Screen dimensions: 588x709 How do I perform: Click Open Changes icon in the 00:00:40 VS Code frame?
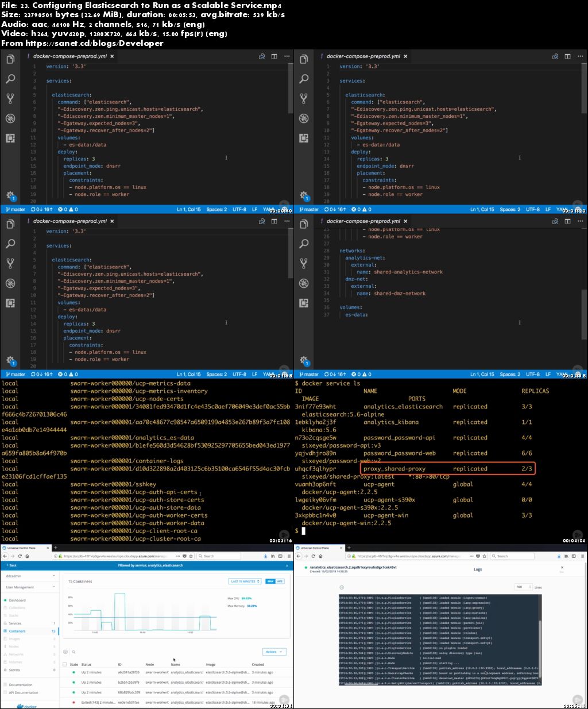pyautogui.click(x=262, y=56)
